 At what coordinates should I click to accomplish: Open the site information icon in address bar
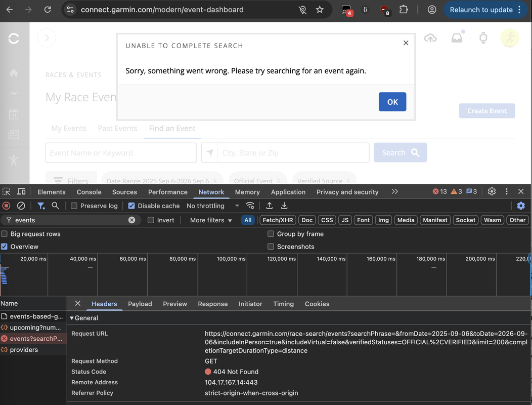[x=70, y=10]
